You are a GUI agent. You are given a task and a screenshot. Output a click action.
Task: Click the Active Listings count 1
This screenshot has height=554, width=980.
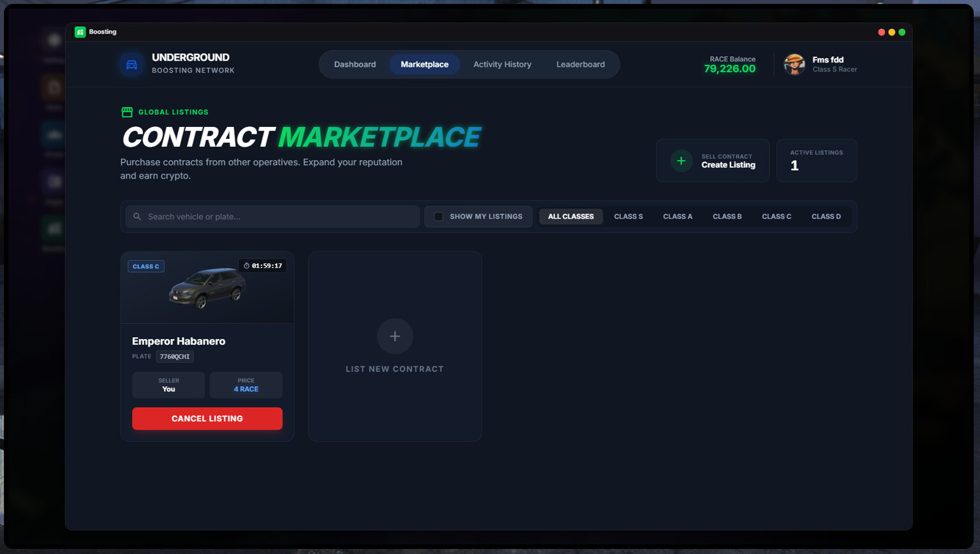(794, 166)
